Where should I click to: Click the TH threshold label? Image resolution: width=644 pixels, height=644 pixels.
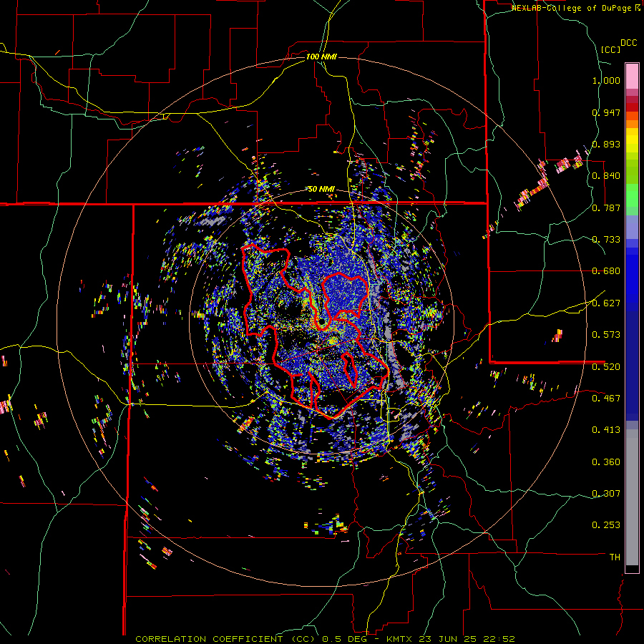tap(615, 557)
